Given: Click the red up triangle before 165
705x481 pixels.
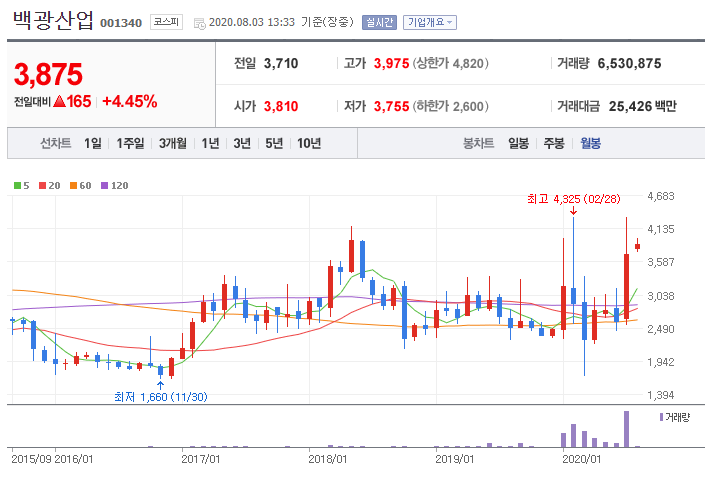Looking at the screenshot, I should (x=59, y=102).
